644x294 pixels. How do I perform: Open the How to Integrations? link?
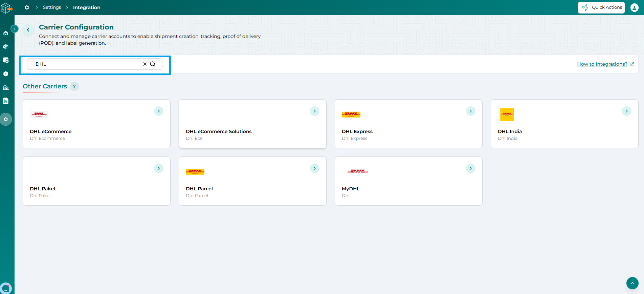tap(602, 64)
